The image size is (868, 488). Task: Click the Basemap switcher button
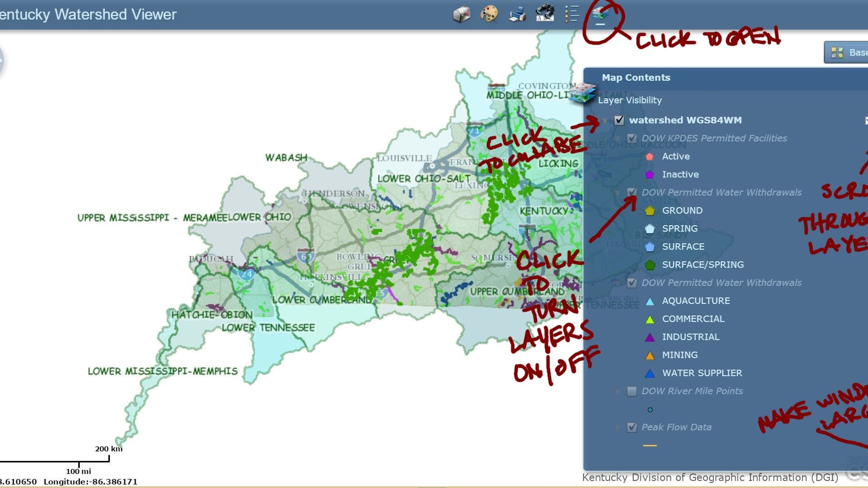coord(847,52)
